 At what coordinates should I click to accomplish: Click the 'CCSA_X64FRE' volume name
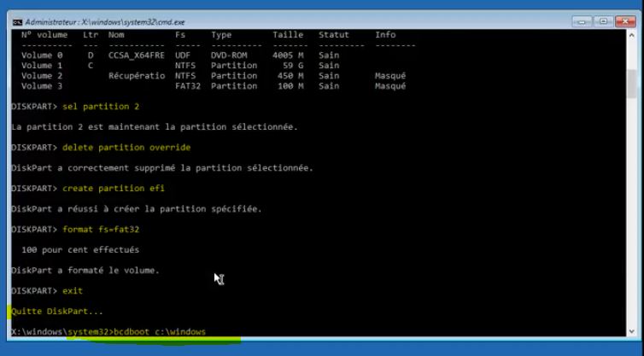pyautogui.click(x=137, y=55)
